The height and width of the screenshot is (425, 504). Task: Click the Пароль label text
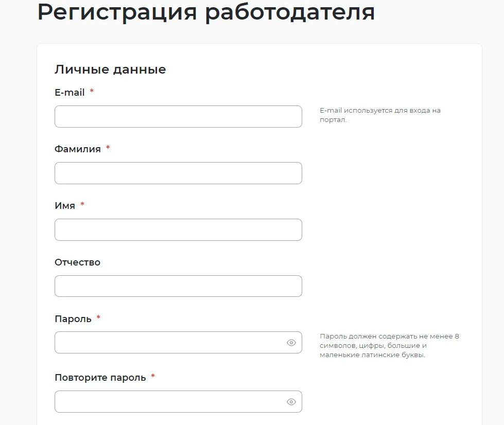[73, 319]
